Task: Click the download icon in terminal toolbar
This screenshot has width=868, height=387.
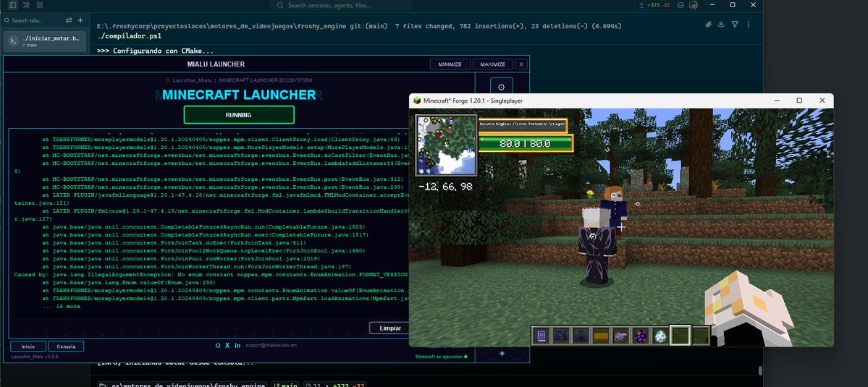Action: (x=721, y=25)
